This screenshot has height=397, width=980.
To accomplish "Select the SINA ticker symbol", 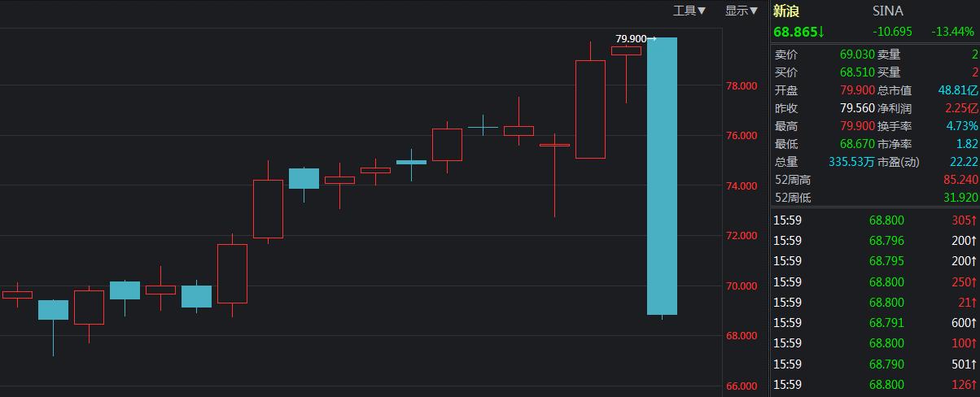I will (x=887, y=11).
